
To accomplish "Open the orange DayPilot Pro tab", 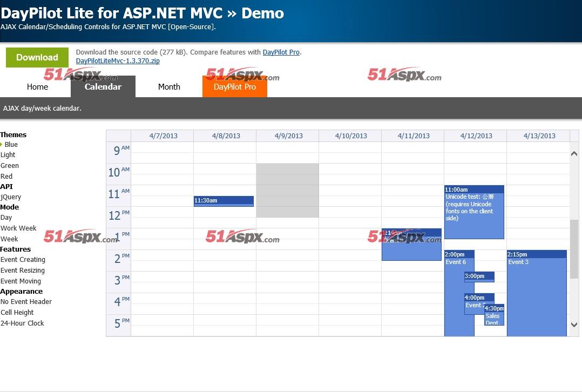I will (x=234, y=87).
